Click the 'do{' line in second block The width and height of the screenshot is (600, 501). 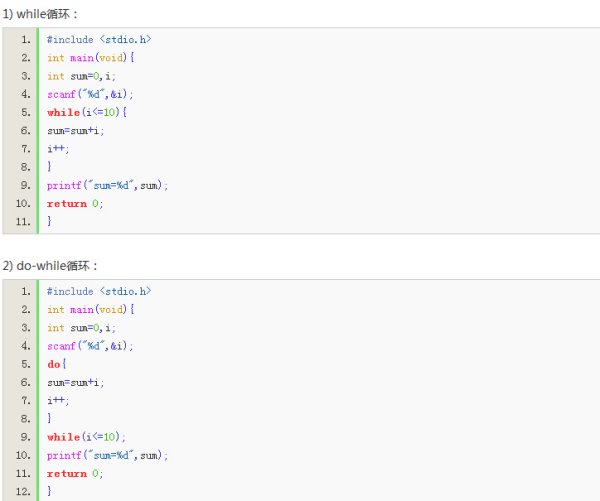[57, 364]
